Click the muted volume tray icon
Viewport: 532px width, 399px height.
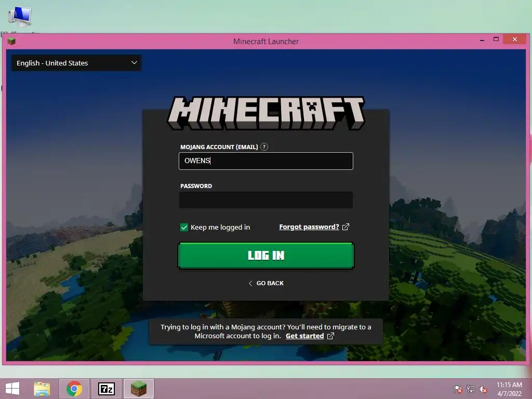click(x=483, y=389)
